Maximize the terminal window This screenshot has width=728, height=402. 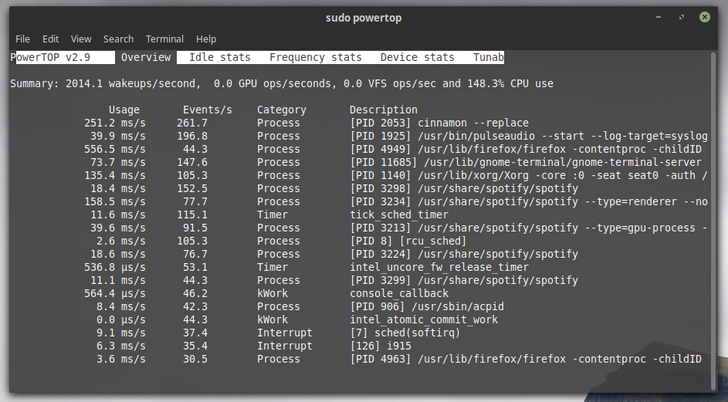tap(682, 17)
